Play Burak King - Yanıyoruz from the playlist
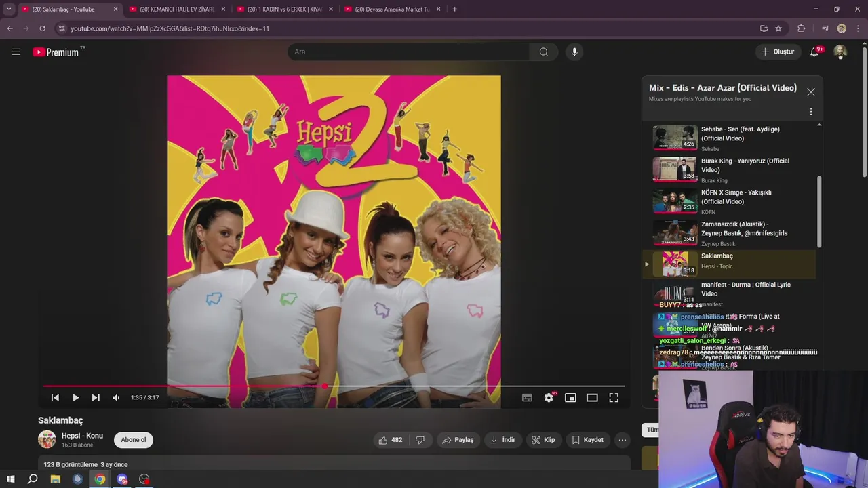Viewport: 868px width, 488px height. point(730,170)
